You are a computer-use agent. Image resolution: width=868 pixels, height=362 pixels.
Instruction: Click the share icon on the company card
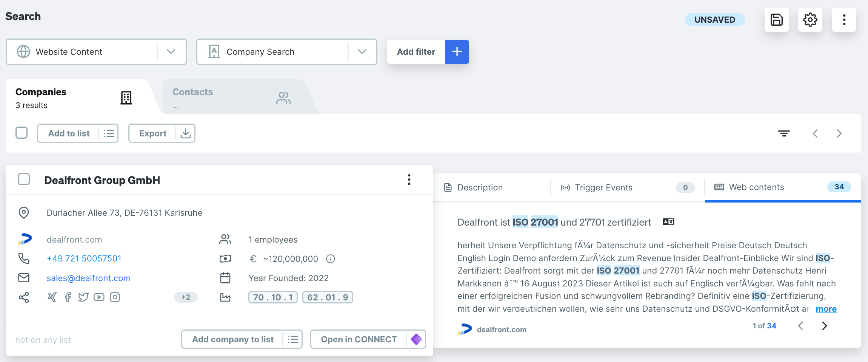coord(24,297)
